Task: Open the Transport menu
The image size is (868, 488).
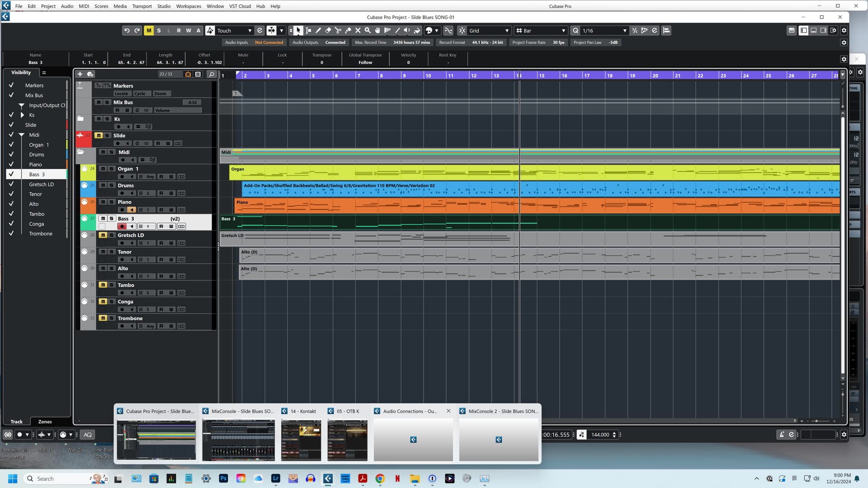Action: [x=142, y=6]
